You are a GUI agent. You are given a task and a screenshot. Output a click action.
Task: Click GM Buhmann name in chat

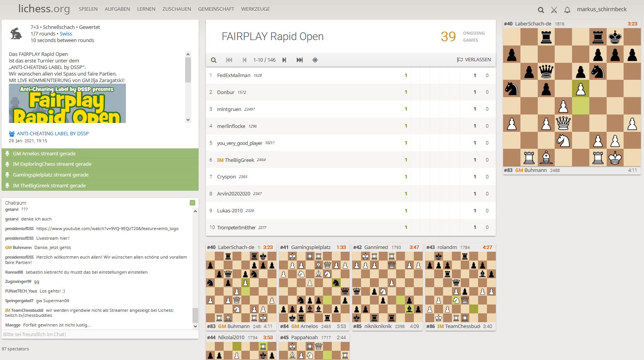point(18,247)
